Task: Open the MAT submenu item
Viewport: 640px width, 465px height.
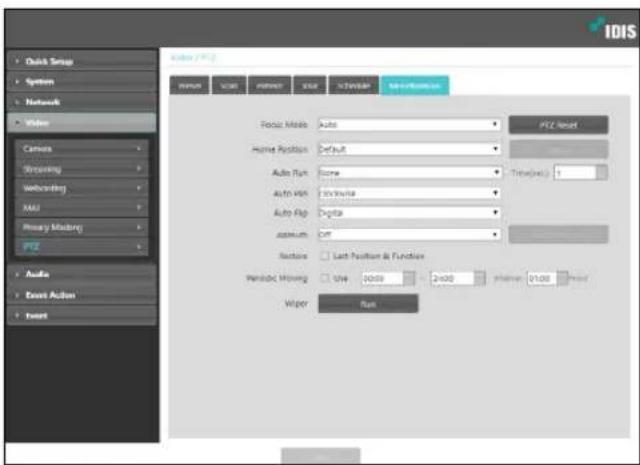Action: tap(82, 208)
